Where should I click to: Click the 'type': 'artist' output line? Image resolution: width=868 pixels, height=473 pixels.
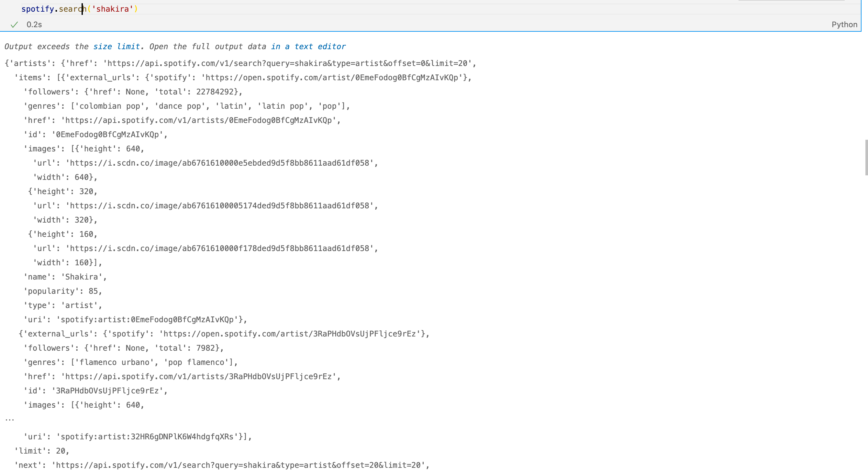(x=62, y=305)
